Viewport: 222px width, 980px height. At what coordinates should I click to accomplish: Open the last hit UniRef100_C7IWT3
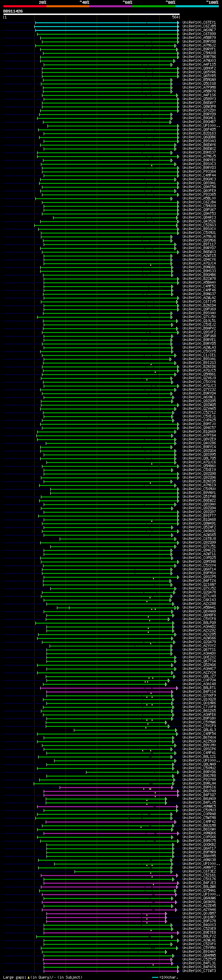(199, 971)
